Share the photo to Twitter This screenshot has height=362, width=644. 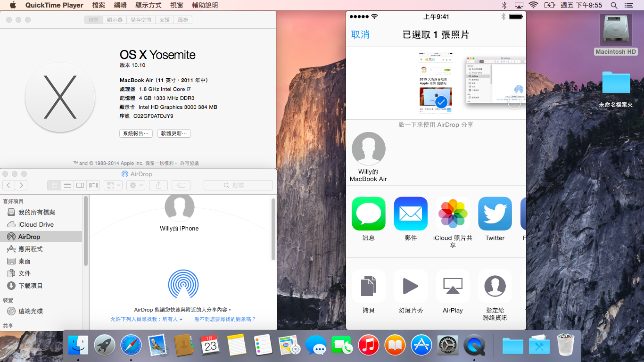[x=495, y=214]
